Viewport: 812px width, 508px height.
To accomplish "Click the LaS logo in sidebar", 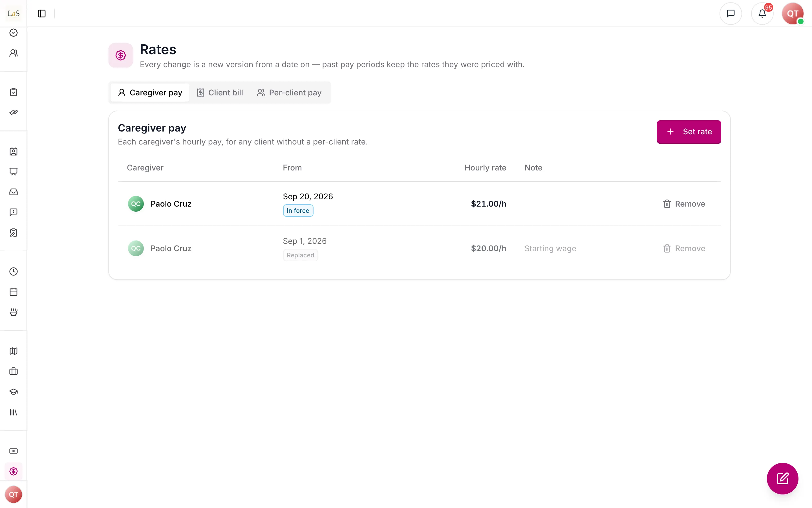I will coord(14,14).
